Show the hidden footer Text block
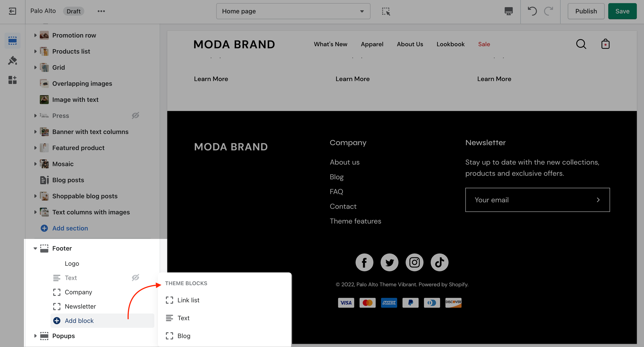 click(x=136, y=277)
